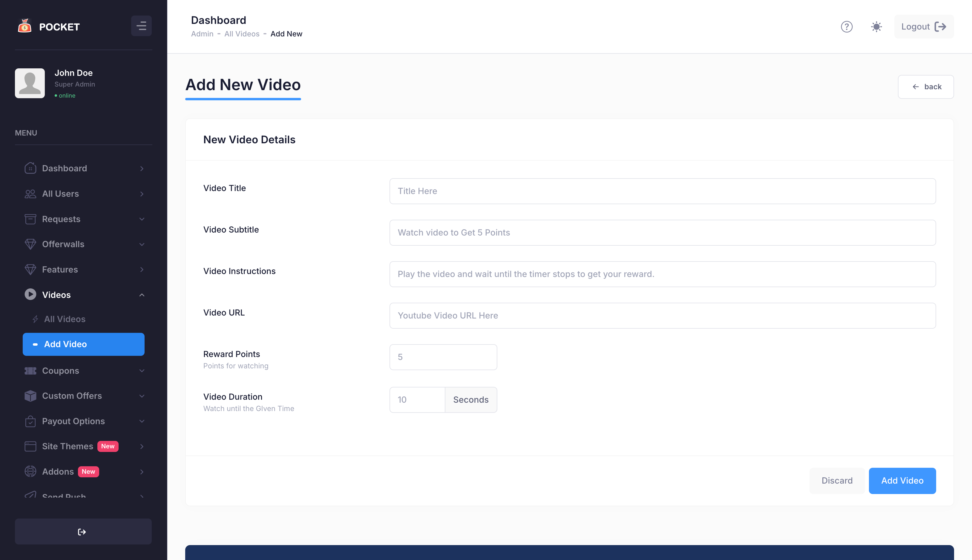This screenshot has width=972, height=560.
Task: Open the Site Themes menu item
Action: click(68, 446)
